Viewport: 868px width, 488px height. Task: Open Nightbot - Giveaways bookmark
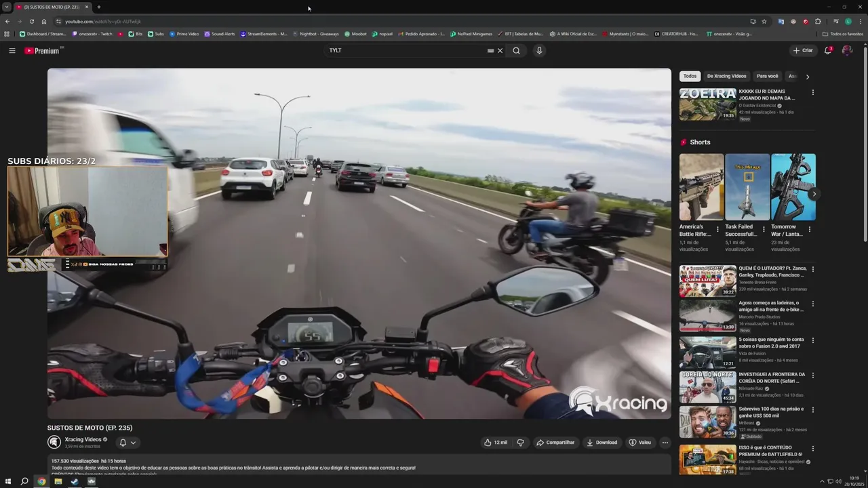[315, 34]
